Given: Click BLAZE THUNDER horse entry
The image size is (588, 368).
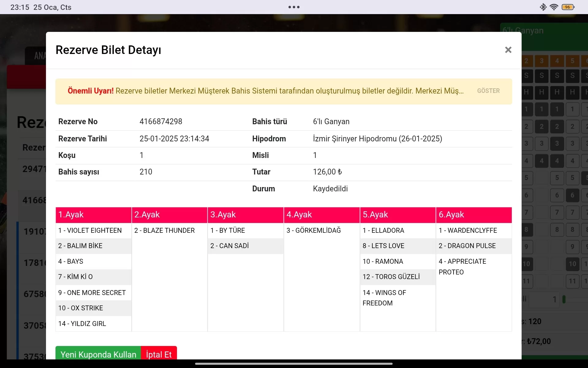Looking at the screenshot, I should click(164, 230).
